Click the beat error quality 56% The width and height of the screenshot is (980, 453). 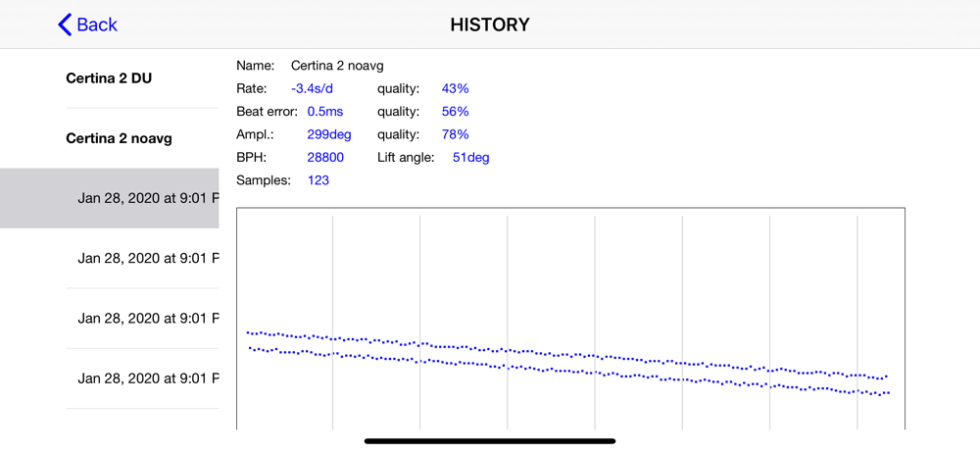pyautogui.click(x=455, y=112)
